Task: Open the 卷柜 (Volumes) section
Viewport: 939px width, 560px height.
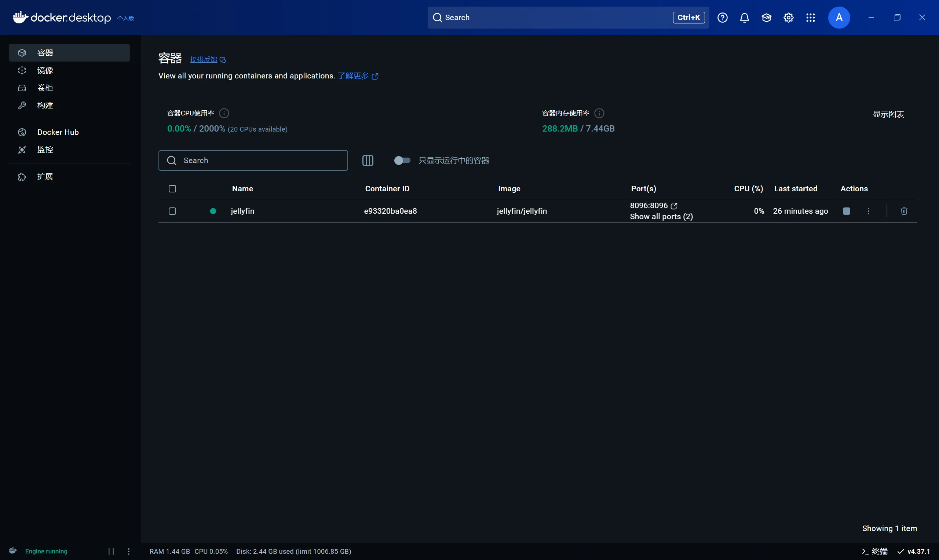Action: click(x=45, y=88)
